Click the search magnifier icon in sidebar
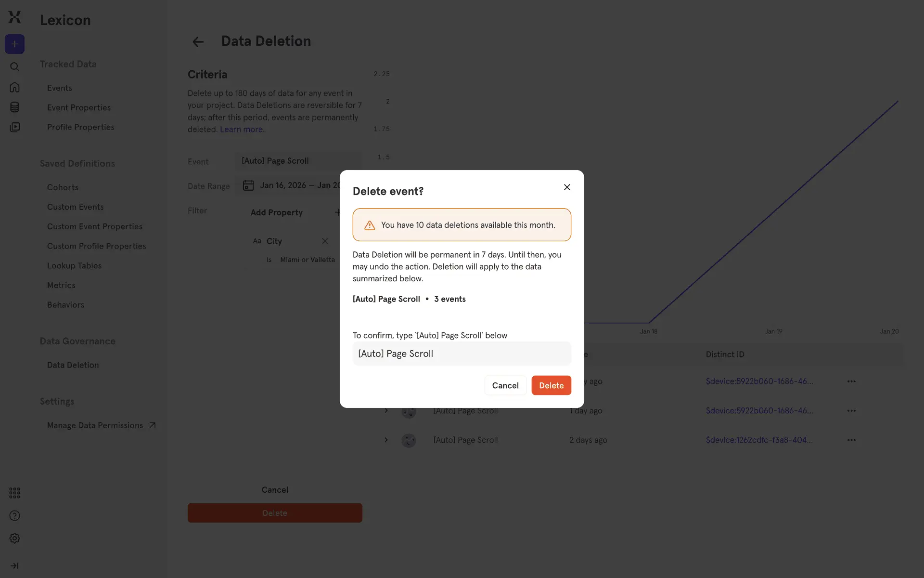Viewport: 924px width, 578px height. [14, 66]
